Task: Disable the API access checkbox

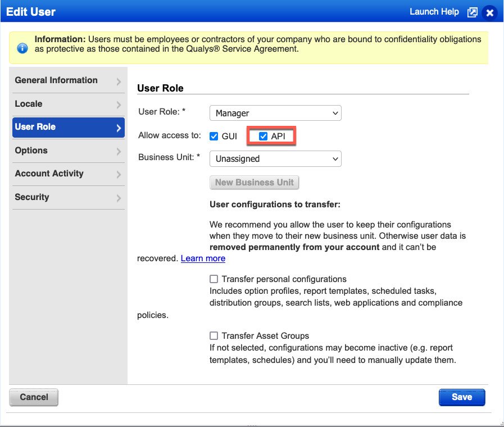Action: pos(263,137)
